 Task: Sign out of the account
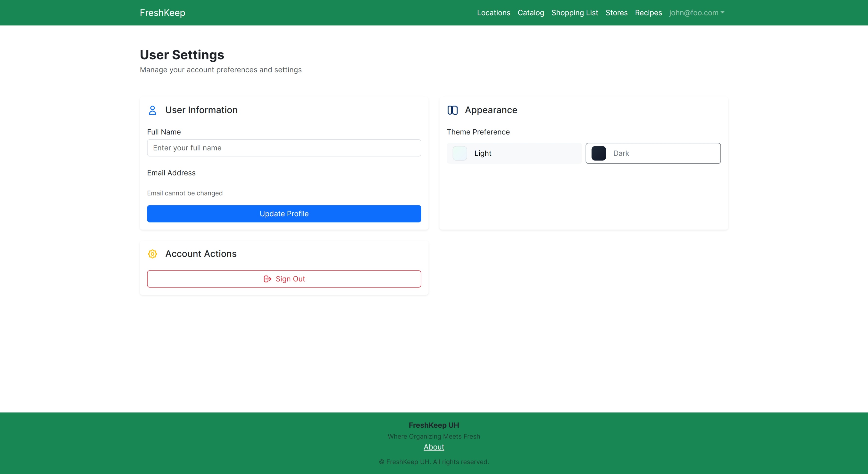pos(284,279)
